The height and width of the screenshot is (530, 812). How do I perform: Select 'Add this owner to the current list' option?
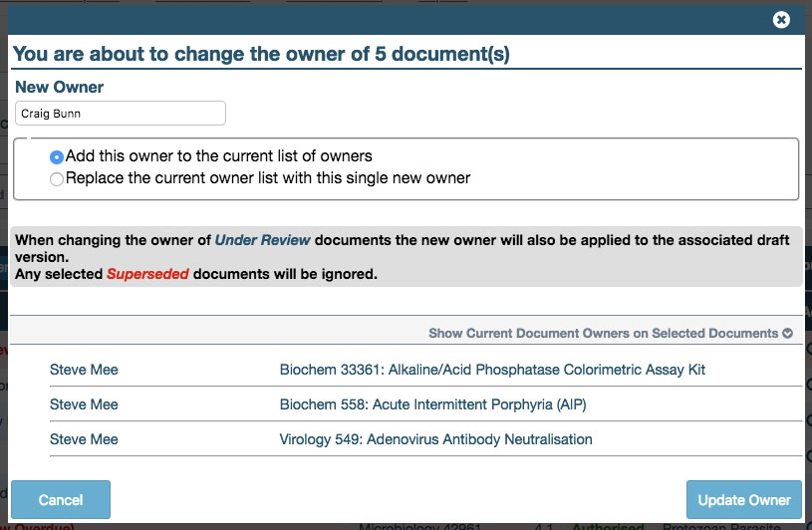[57, 157]
